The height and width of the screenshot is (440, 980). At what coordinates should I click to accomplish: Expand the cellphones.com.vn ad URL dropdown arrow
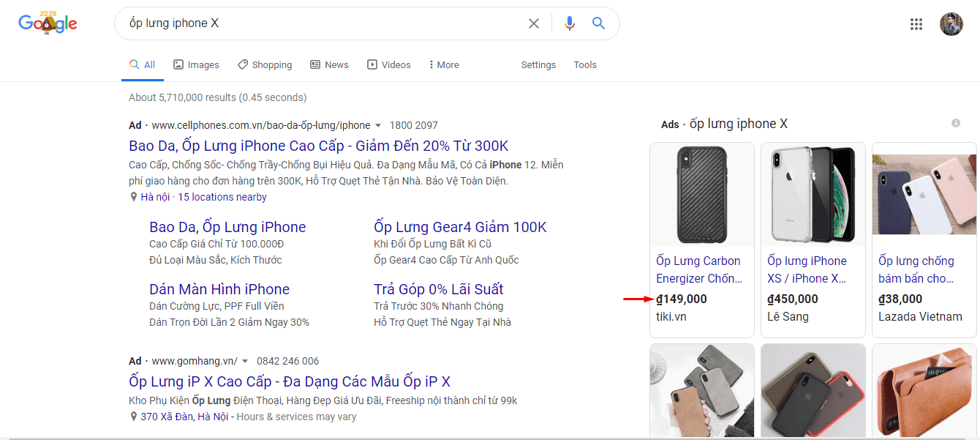pos(377,126)
